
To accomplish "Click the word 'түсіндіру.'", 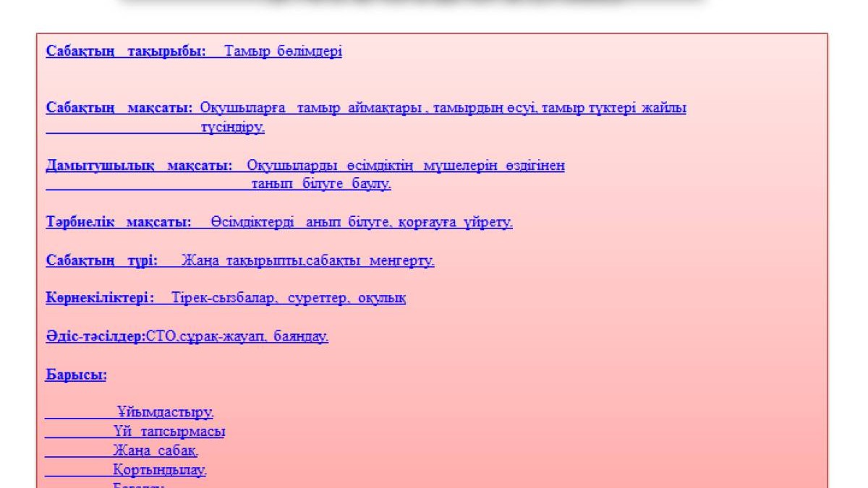I will click(232, 128).
